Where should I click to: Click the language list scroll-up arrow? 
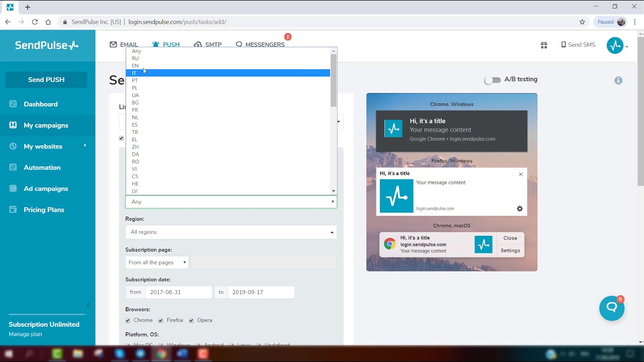(333, 51)
